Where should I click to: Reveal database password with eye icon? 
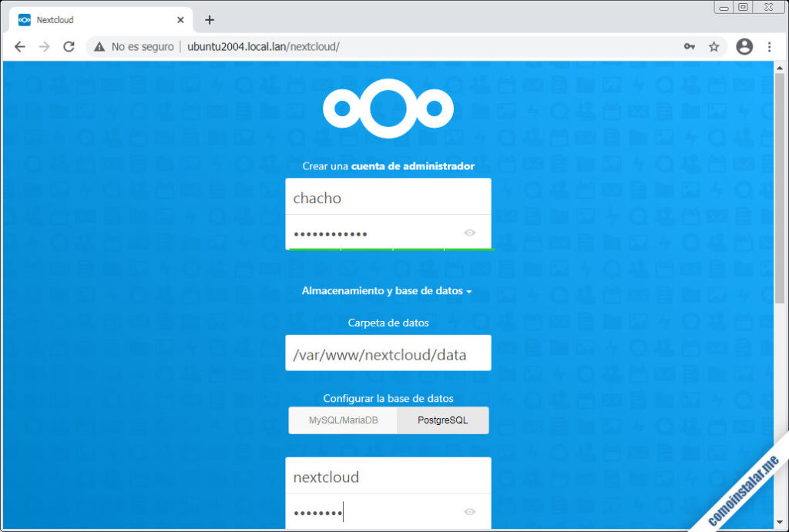(x=470, y=512)
